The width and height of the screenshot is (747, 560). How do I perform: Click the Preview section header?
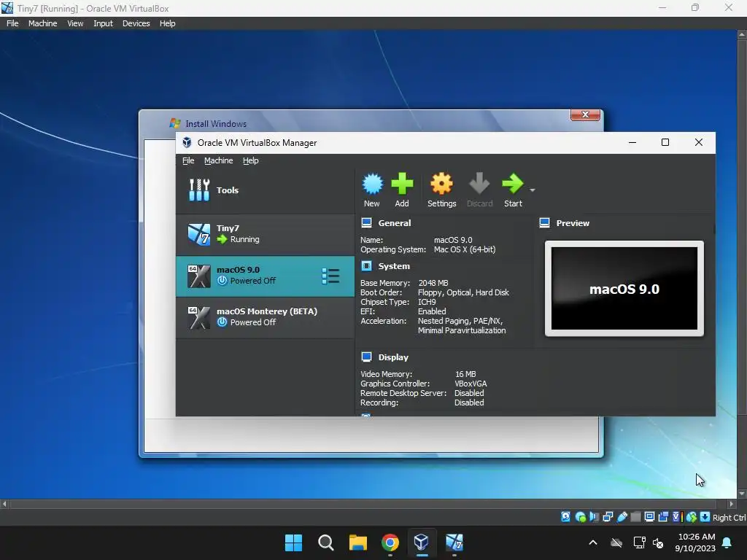click(x=573, y=223)
